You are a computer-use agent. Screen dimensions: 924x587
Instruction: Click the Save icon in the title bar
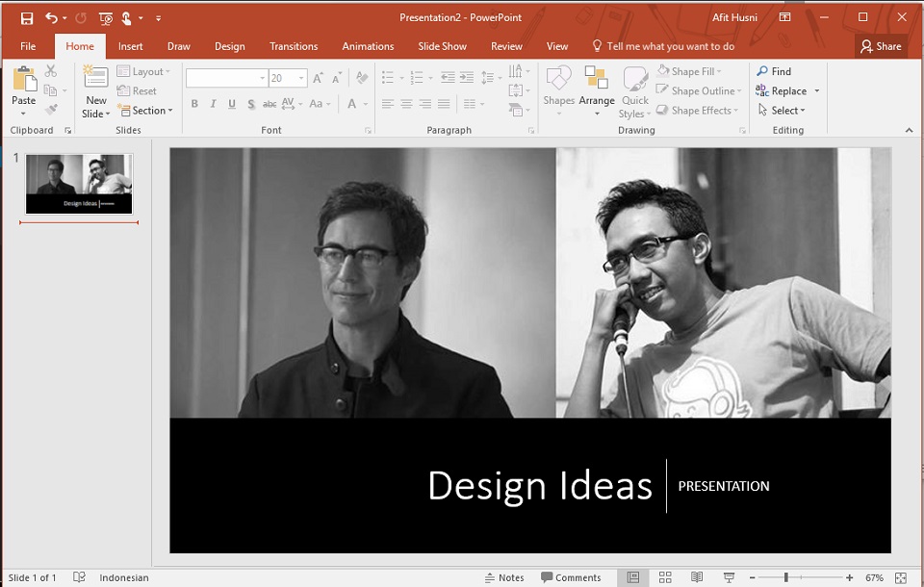26,17
